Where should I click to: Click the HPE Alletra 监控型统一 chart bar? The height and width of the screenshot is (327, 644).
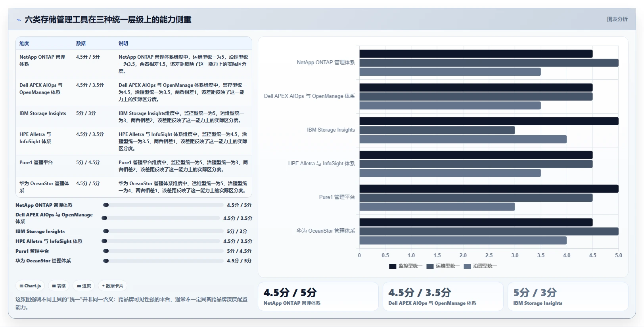476,155
